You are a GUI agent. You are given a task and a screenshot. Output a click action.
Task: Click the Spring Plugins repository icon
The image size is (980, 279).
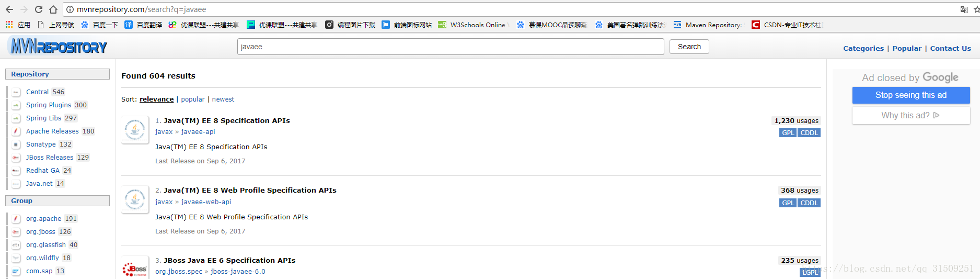pos(16,105)
